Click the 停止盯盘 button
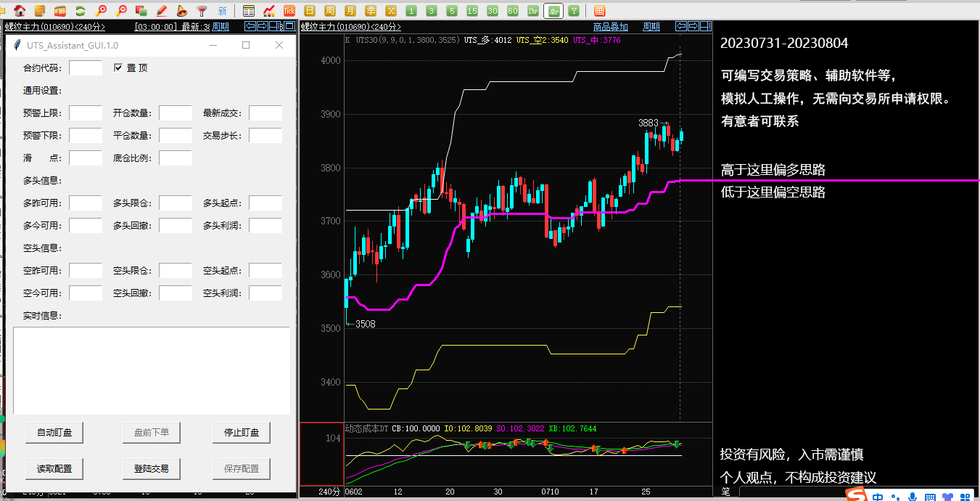This screenshot has height=501, width=980. (x=242, y=433)
